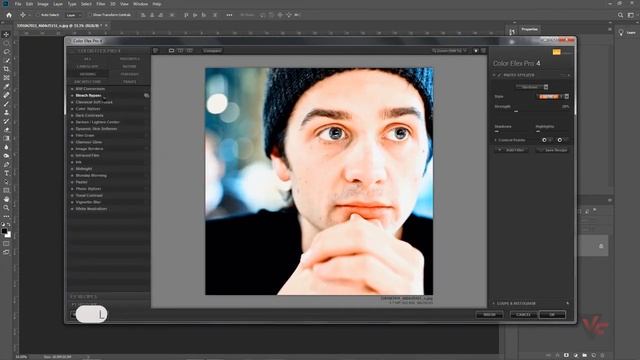640x360 pixels.
Task: Select the Lasso tool in Photoshop toolbar
Action: click(x=6, y=52)
